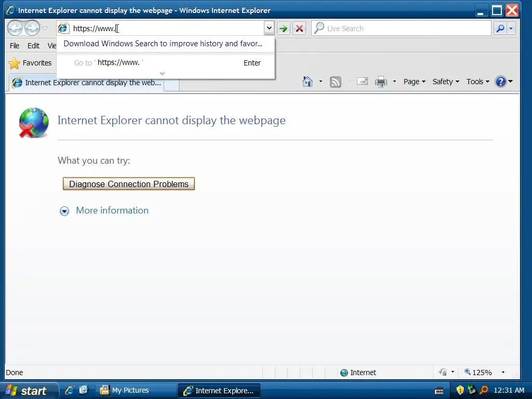Open the status bar security dropdown arrow
The image size is (532, 399).
[453, 372]
